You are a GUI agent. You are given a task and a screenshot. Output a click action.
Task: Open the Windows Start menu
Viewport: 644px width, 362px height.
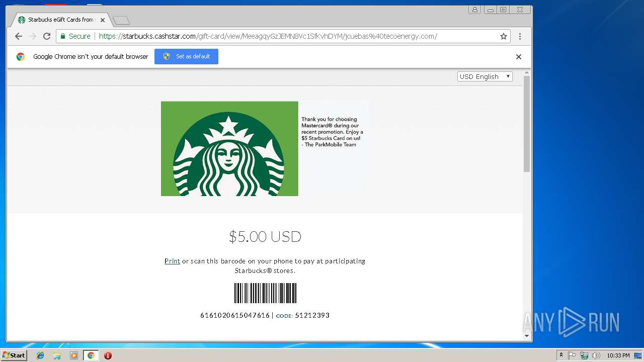tap(14, 355)
